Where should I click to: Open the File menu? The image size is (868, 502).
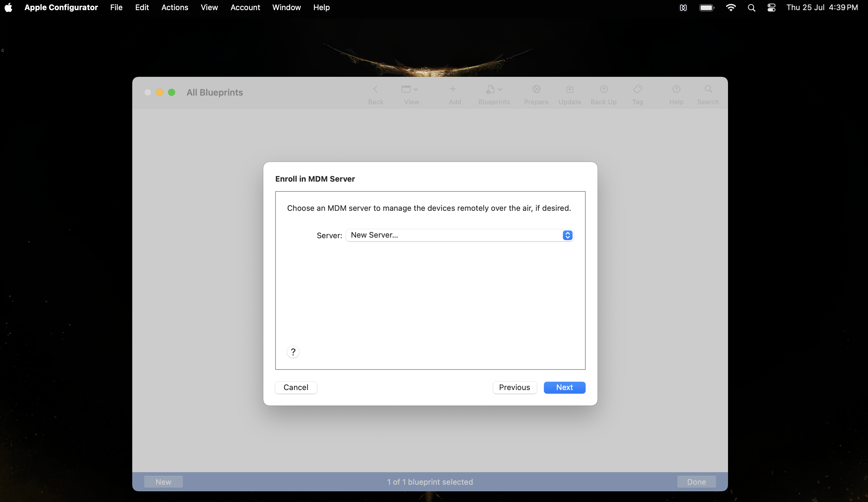point(116,7)
